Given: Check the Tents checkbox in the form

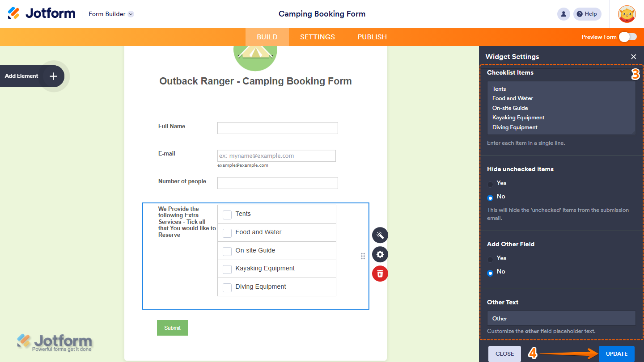Looking at the screenshot, I should [227, 215].
